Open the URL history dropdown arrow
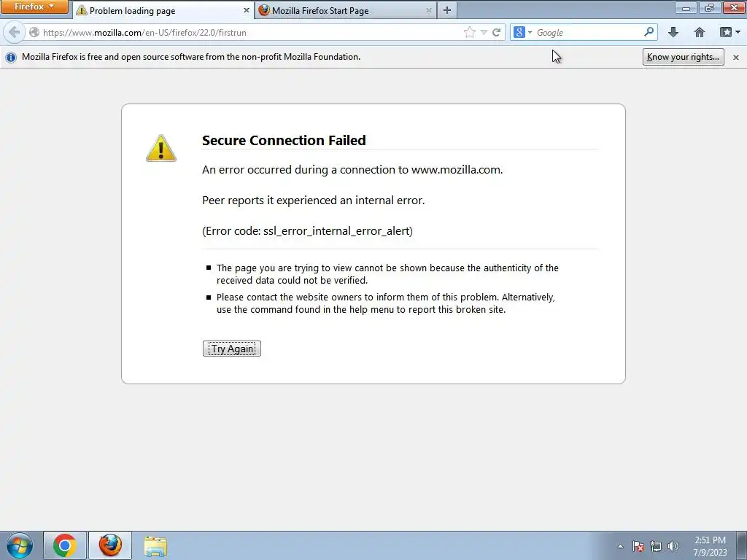The image size is (747, 560). 484,32
